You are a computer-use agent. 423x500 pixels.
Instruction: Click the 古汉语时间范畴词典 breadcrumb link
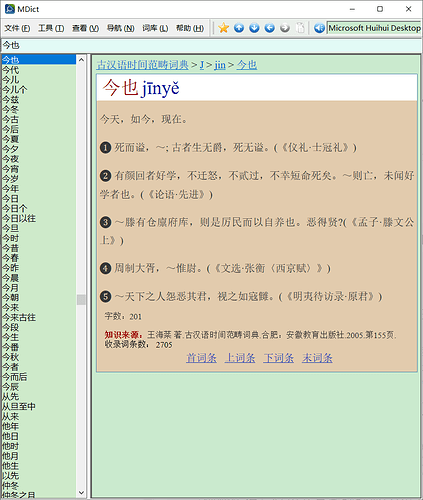tap(143, 65)
